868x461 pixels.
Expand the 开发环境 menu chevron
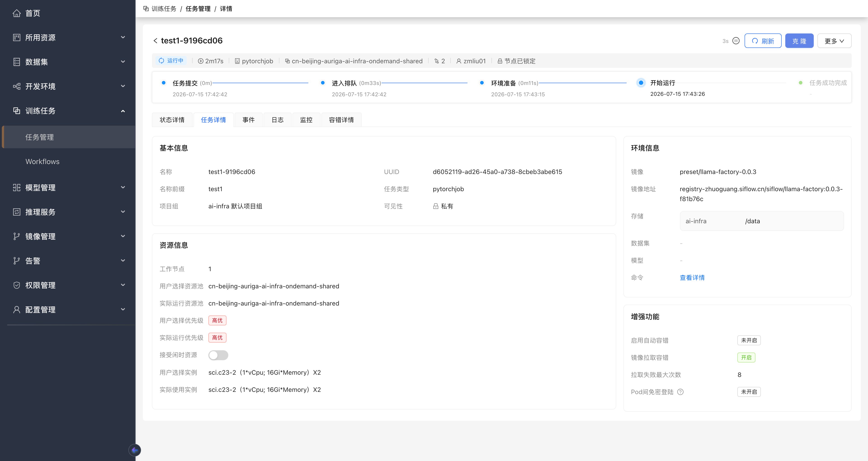point(123,86)
